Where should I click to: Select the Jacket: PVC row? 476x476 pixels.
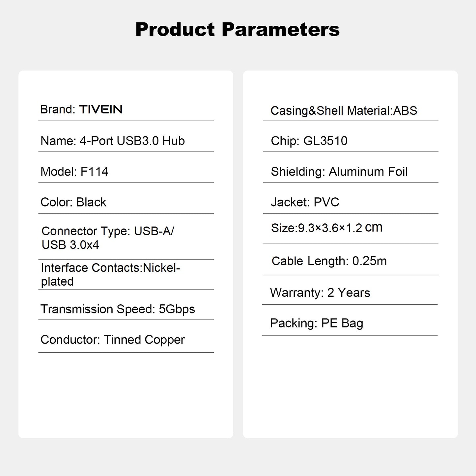click(x=305, y=202)
